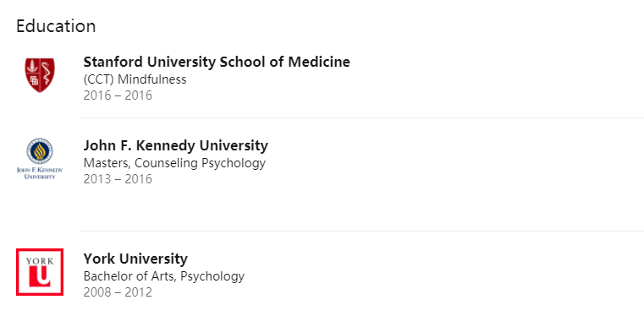The height and width of the screenshot is (316, 644).
Task: Click the small JFK University wordmark under the seal
Action: (x=40, y=173)
